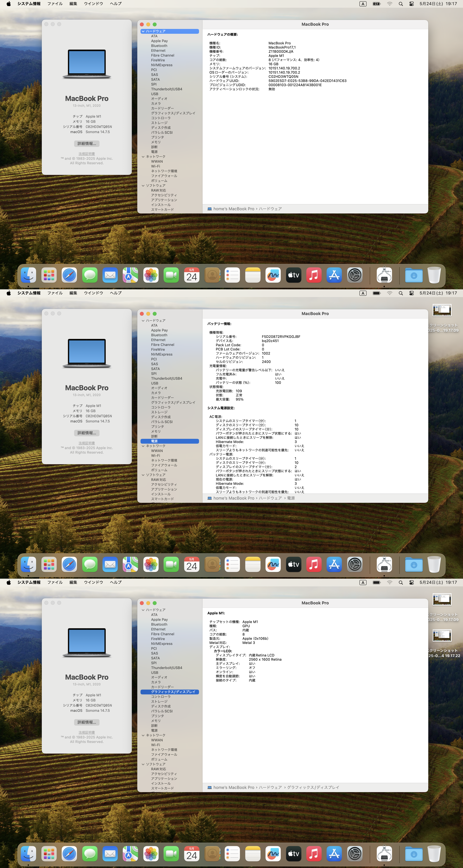Collapse ネットワーク section in the graphics/display window
Screen dimensions: 463x868
(143, 735)
